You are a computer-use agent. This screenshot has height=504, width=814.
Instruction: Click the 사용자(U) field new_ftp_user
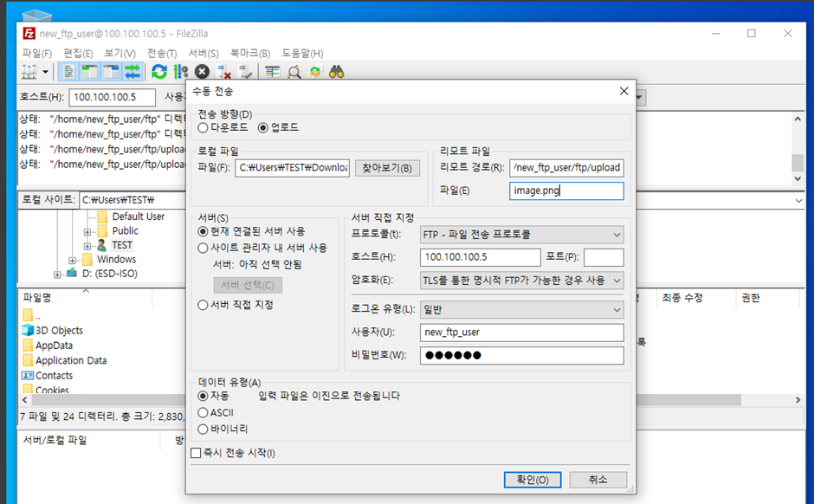pos(521,333)
